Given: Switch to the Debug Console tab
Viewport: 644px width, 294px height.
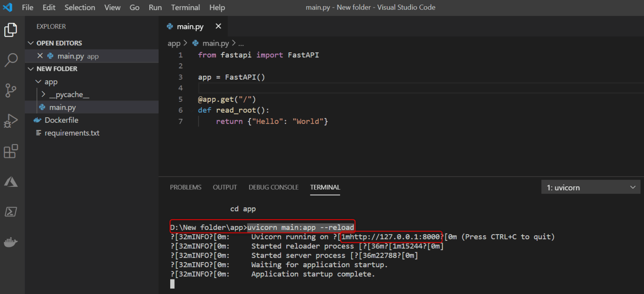Looking at the screenshot, I should point(273,187).
